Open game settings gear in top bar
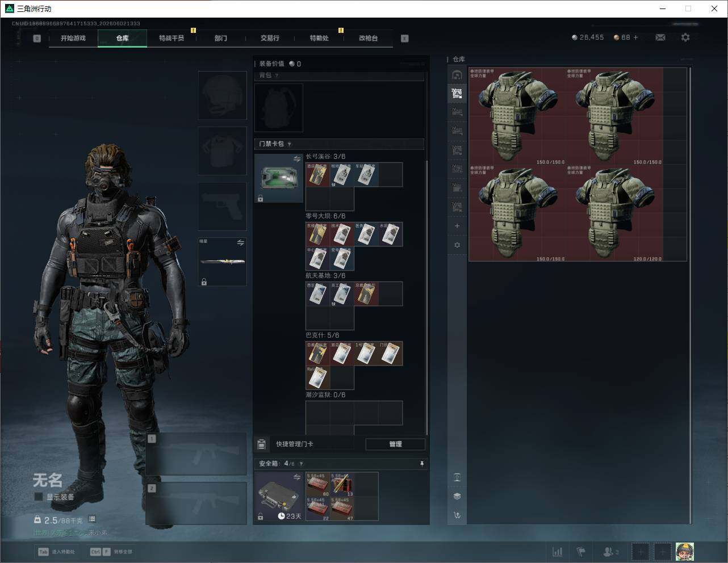Image resolution: width=728 pixels, height=563 pixels. 685,37
